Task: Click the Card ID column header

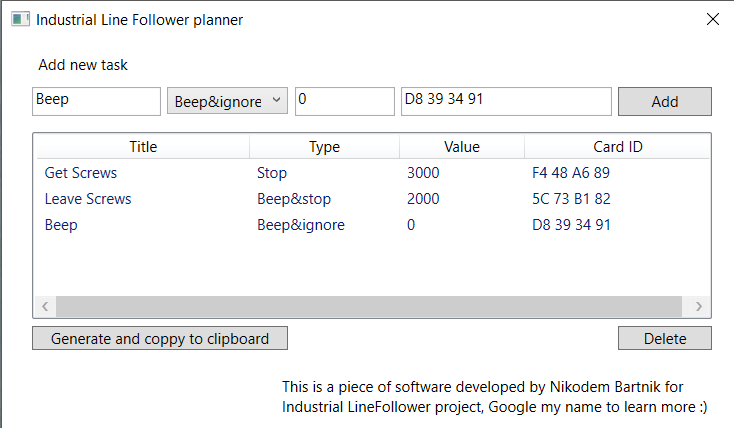Action: tap(617, 147)
